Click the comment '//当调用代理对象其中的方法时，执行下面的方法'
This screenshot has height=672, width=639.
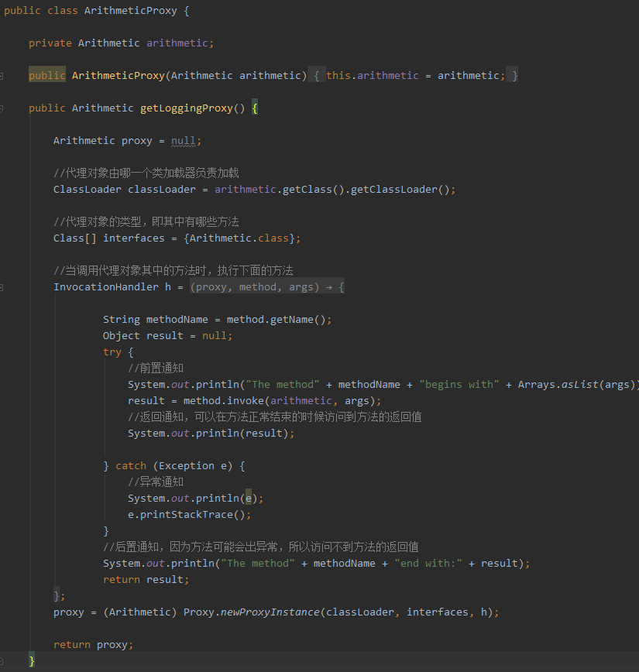[173, 271]
